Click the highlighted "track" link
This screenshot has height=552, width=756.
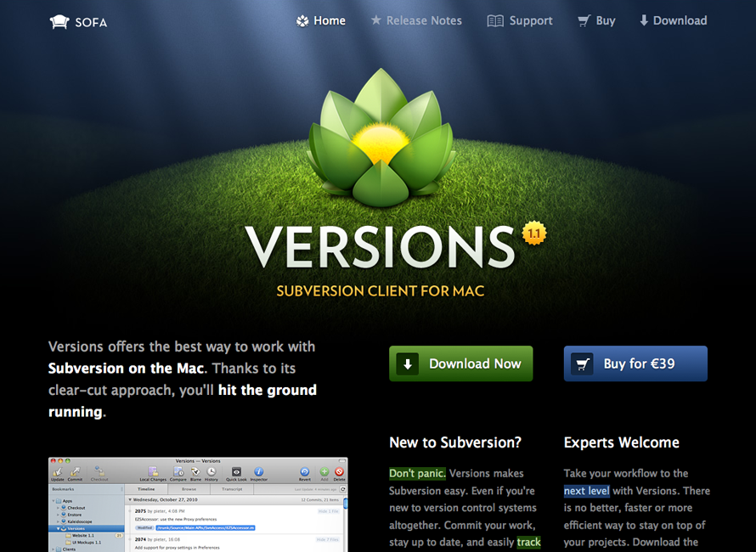click(528, 543)
